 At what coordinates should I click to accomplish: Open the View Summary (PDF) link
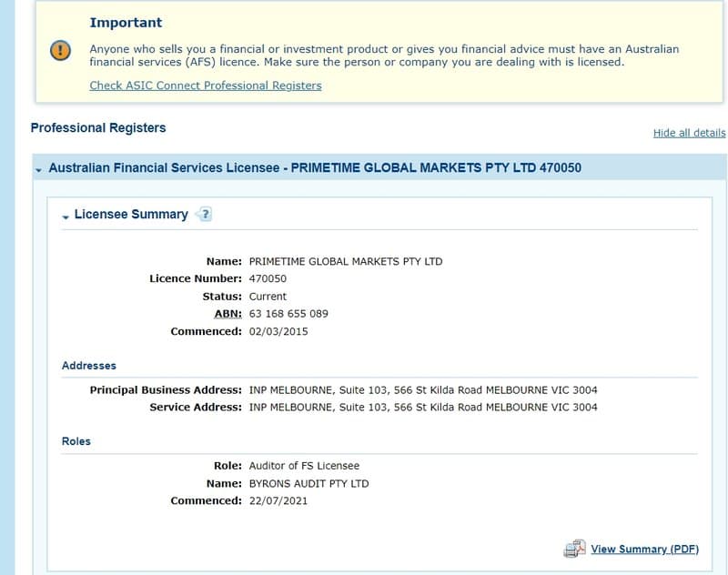click(644, 549)
